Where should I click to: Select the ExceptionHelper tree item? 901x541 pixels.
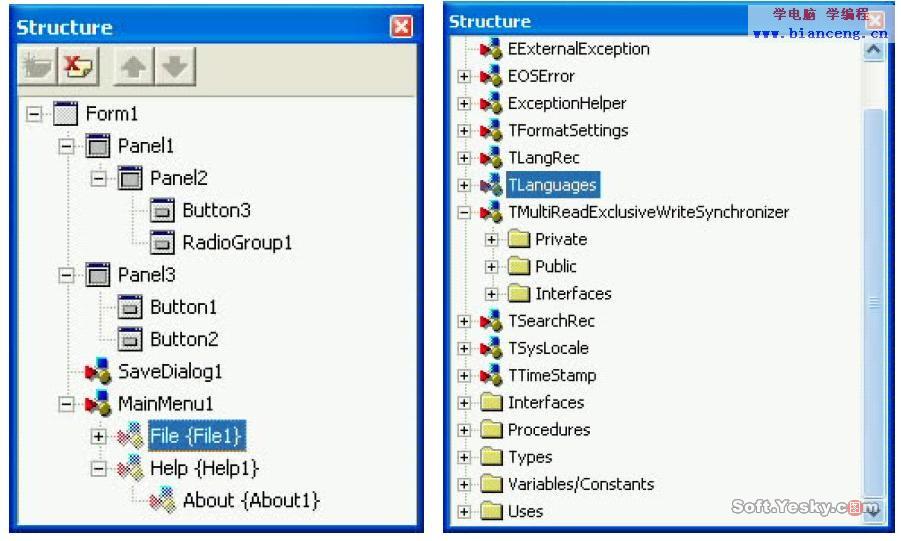567,103
